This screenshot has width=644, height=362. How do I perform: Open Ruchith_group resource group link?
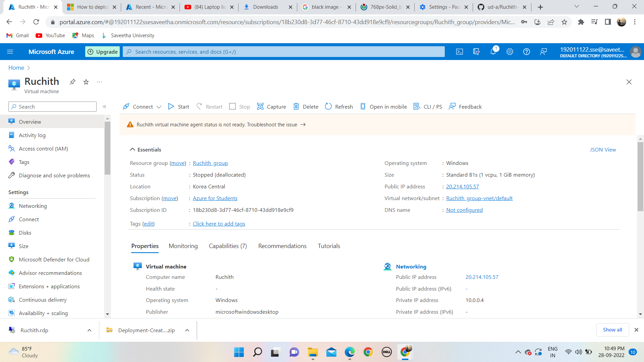coord(210,163)
